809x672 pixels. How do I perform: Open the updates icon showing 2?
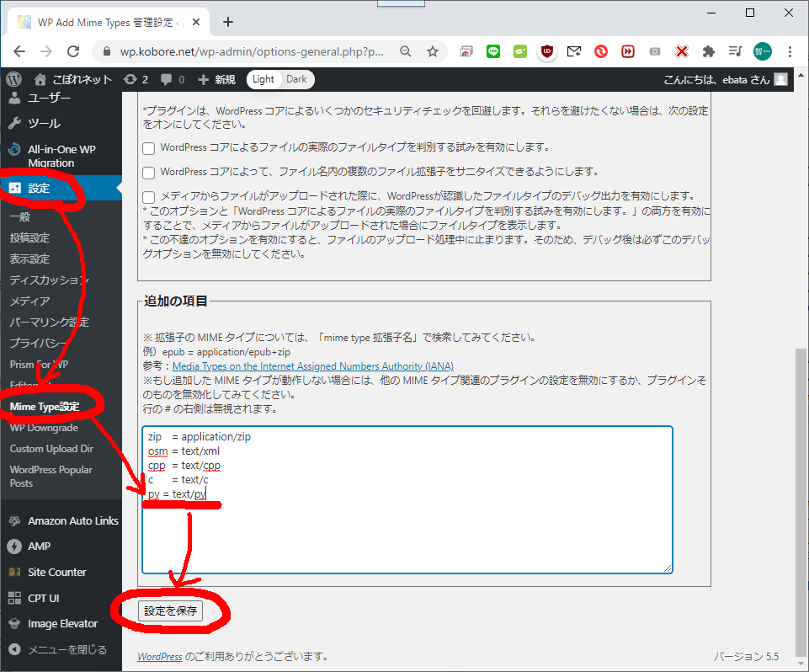pos(136,79)
